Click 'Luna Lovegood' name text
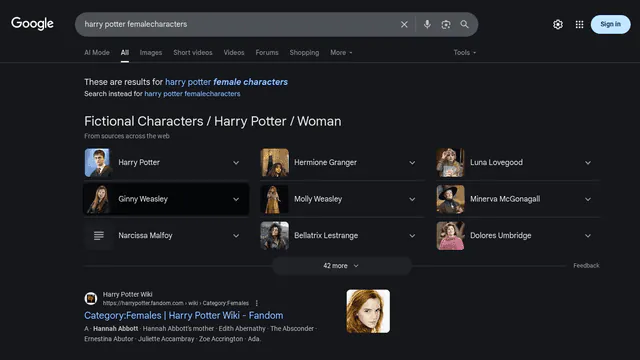This screenshot has width=640, height=360. click(496, 162)
